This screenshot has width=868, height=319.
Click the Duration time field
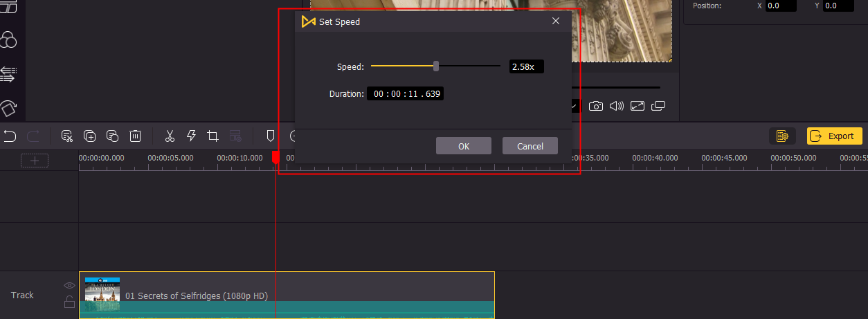[x=406, y=93]
